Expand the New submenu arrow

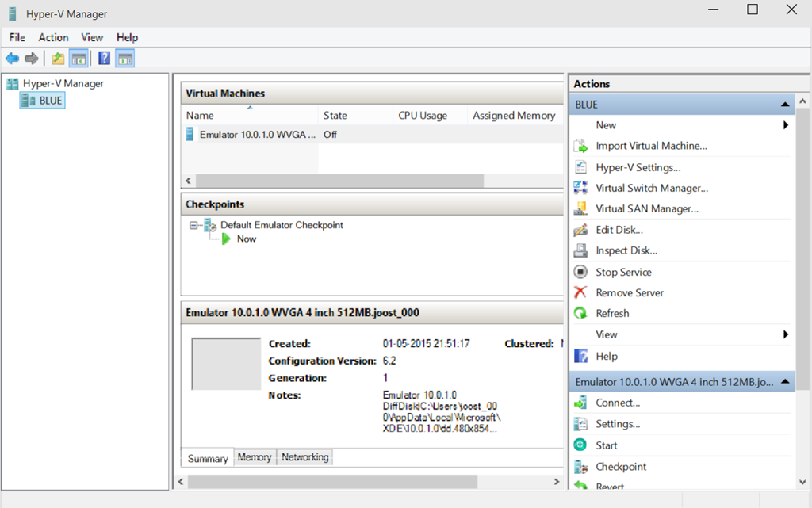pos(786,125)
